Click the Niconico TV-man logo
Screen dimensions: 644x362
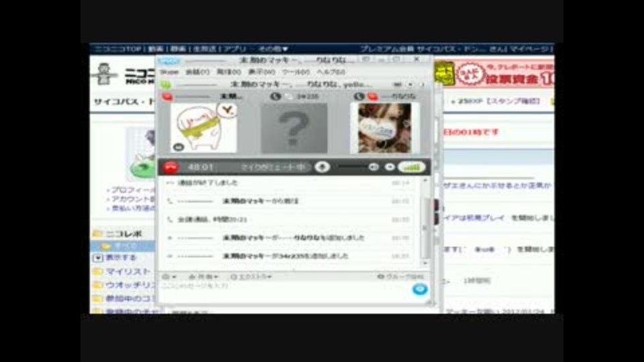[x=104, y=74]
